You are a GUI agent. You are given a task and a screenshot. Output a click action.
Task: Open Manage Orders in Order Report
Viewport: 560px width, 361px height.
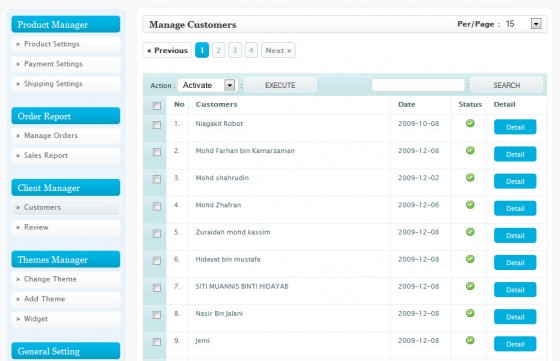[x=66, y=136]
